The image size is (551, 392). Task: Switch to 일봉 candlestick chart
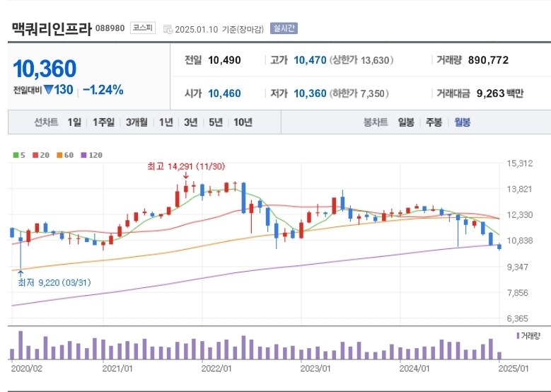[x=406, y=122]
